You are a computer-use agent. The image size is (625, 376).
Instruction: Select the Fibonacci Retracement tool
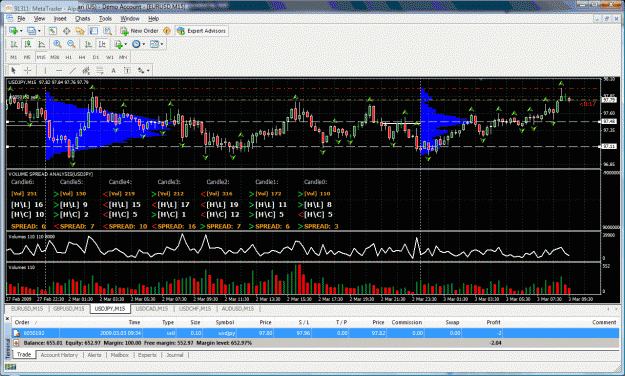pyautogui.click(x=100, y=71)
